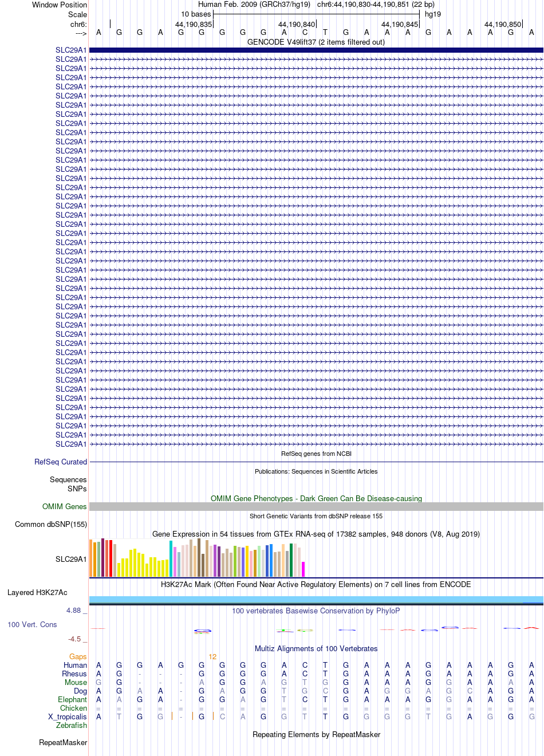This screenshot has height=756, width=544.
Task: Click the thick dark-blue SLC29A1 exon bar
Action: pyautogui.click(x=316, y=50)
